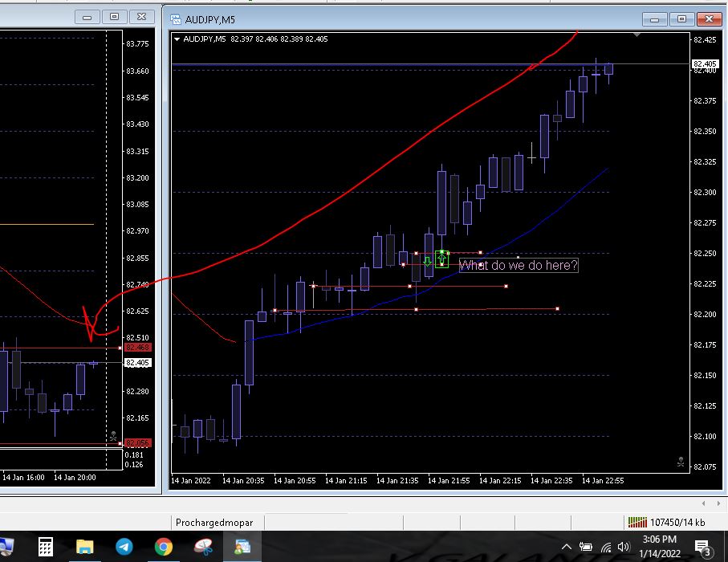Open Google Chrome from the taskbar
The height and width of the screenshot is (562, 728).
click(164, 547)
